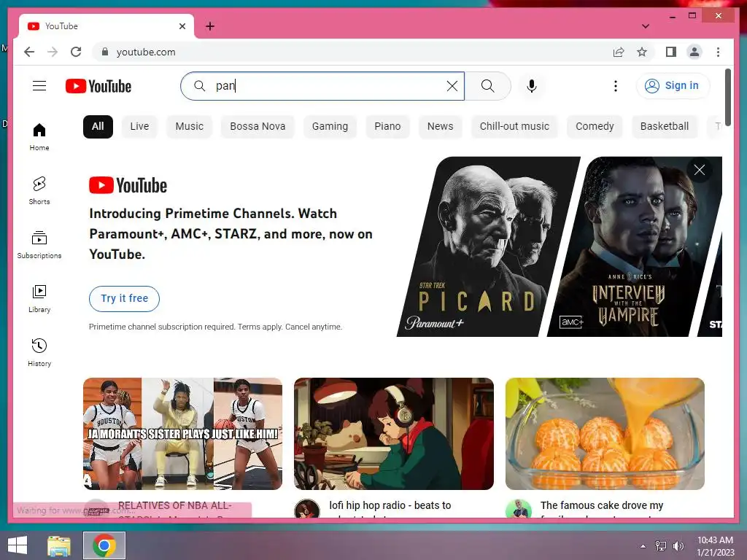Share this page using the share icon
The height and width of the screenshot is (560, 747).
click(619, 52)
